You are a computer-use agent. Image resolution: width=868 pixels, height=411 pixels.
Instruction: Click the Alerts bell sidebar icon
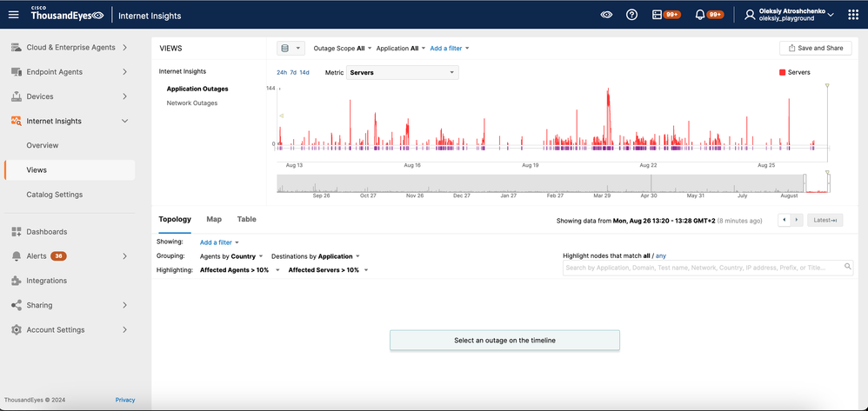[x=16, y=256]
